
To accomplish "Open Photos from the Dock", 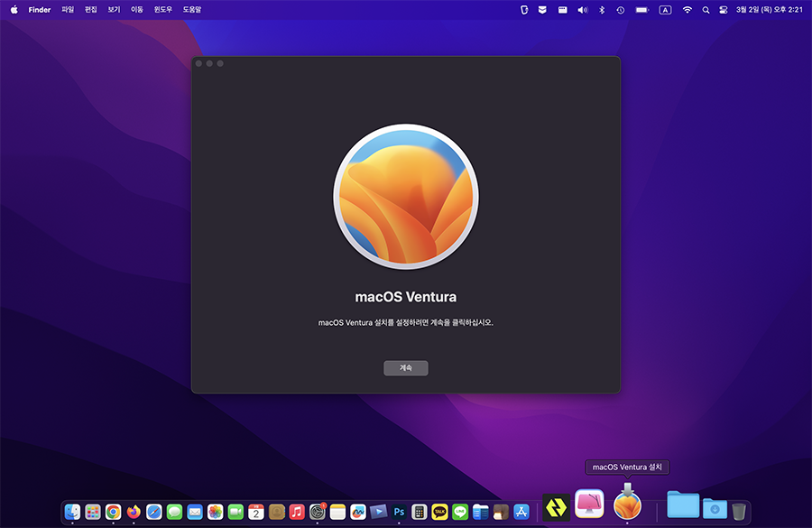I will click(215, 512).
